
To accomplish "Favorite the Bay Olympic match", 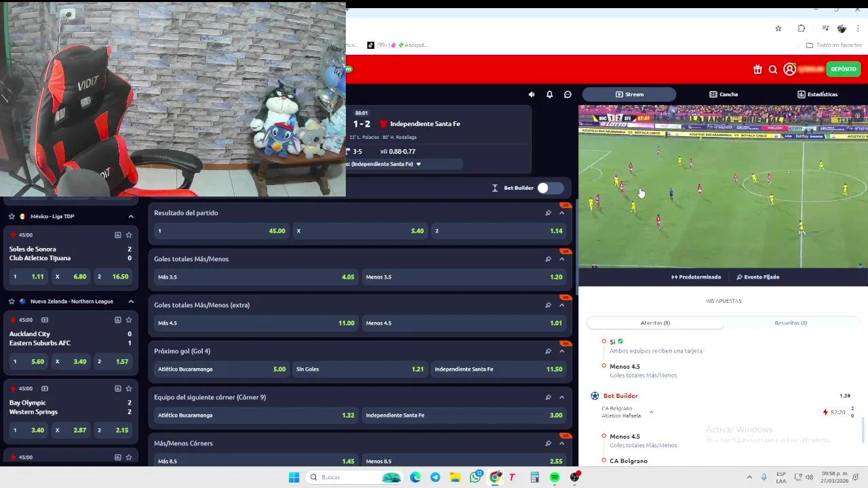I will [129, 388].
